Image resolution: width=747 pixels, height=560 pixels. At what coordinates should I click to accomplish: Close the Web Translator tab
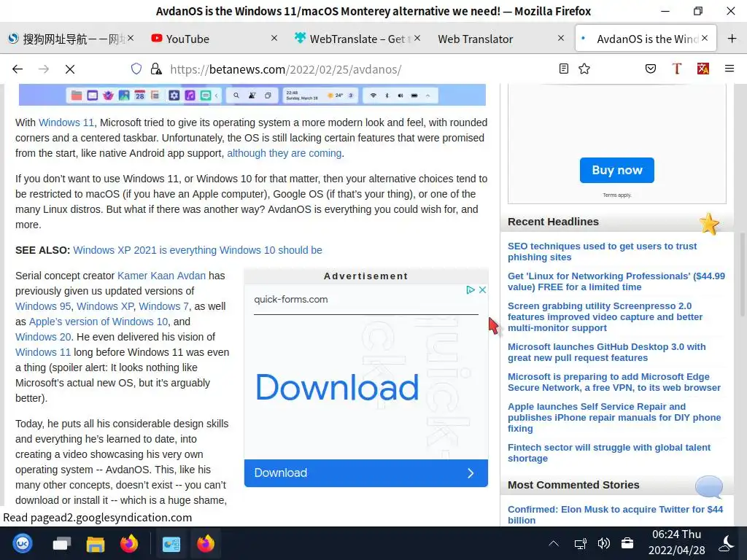coord(561,38)
